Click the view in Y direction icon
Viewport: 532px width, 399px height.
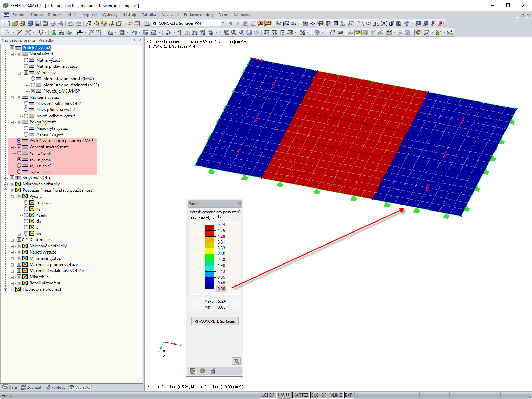274,32
